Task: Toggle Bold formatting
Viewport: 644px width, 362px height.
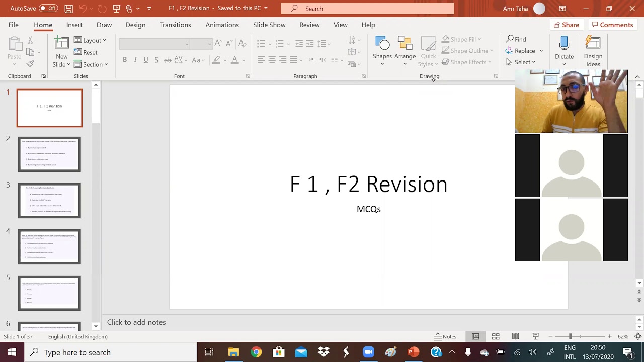Action: (x=125, y=60)
